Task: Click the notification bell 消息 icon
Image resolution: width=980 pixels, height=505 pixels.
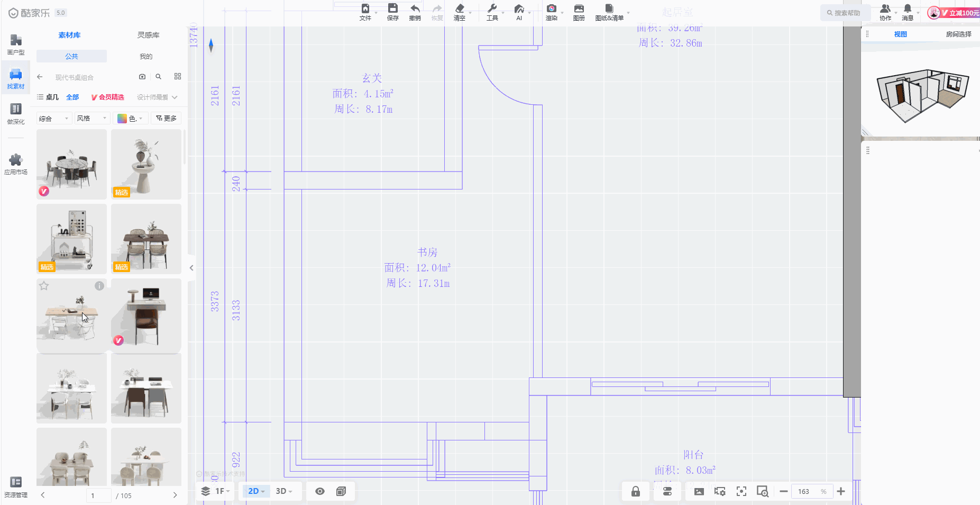Action: tap(908, 9)
